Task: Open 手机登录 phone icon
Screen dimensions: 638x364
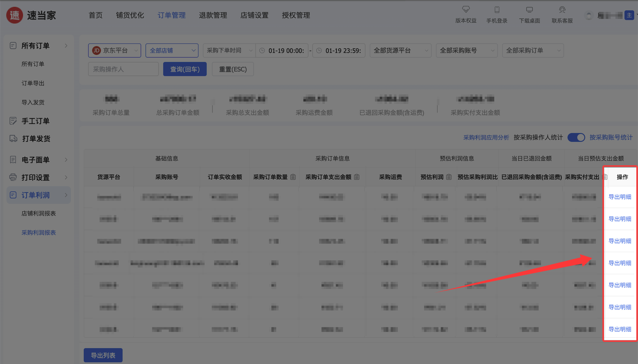Action: point(497,10)
